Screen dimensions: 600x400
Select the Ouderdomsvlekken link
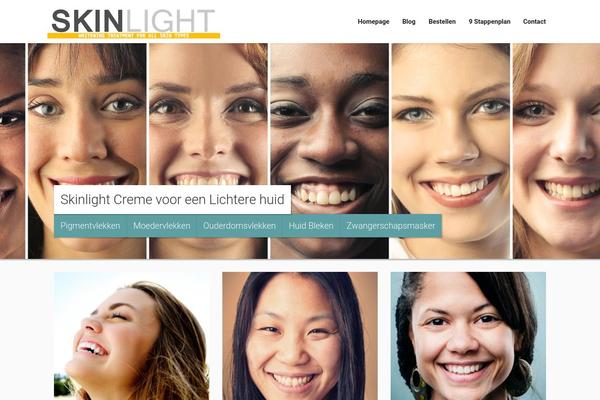tap(240, 226)
